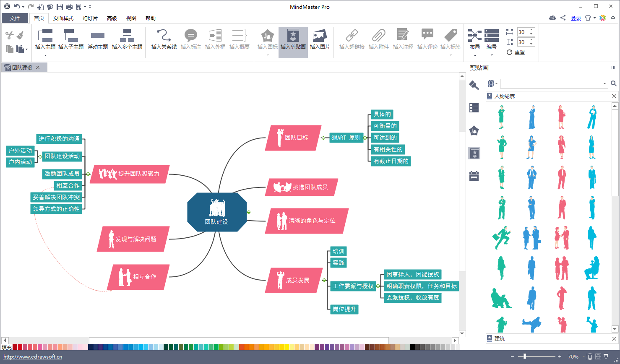Click the 登录 login link
Screen dimensions: 620x364
pos(576,18)
